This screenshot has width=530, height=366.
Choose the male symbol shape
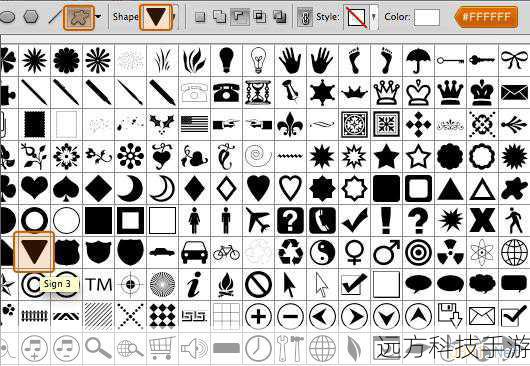coord(386,252)
